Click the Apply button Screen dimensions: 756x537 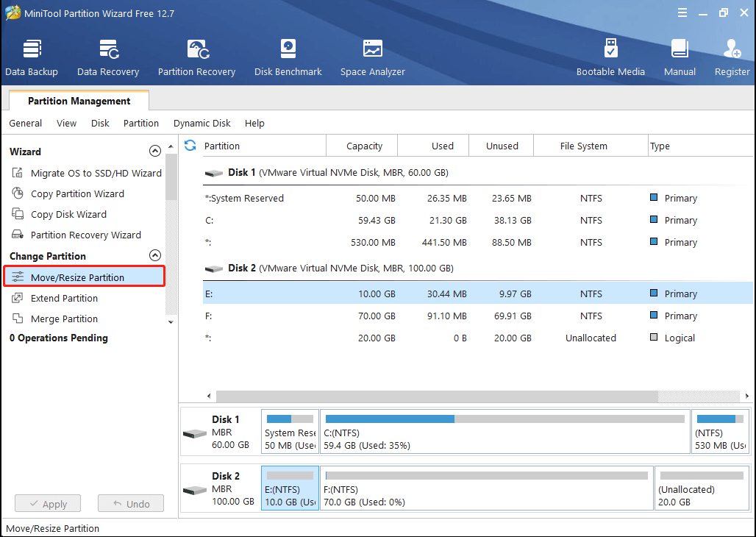[x=48, y=504]
